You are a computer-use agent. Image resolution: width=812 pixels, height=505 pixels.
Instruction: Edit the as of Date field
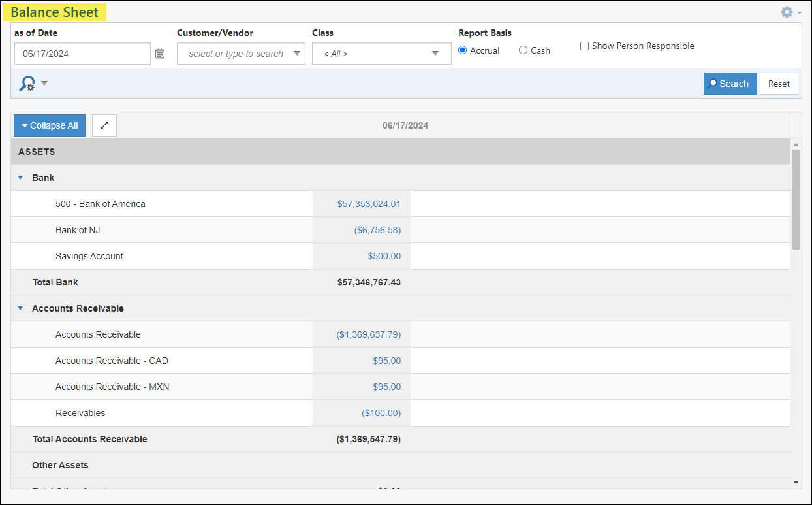click(x=82, y=54)
